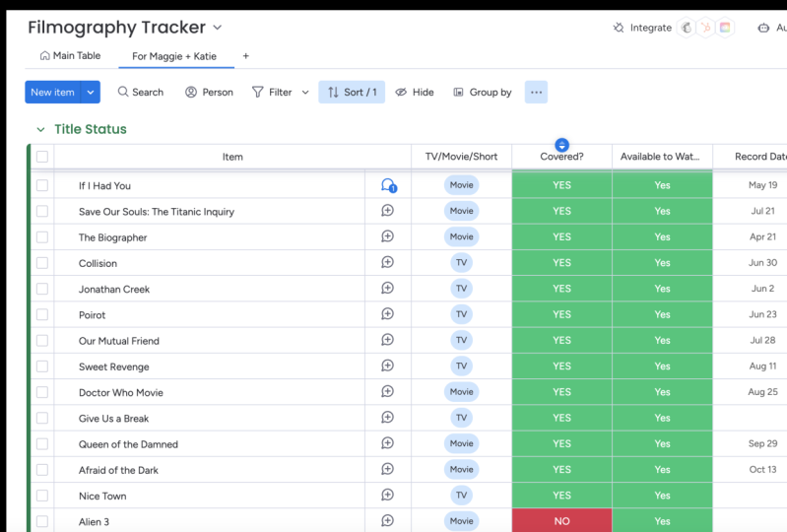Add update to Afraid of the Dark row
Viewport: 787px width, 532px height.
[x=387, y=469]
